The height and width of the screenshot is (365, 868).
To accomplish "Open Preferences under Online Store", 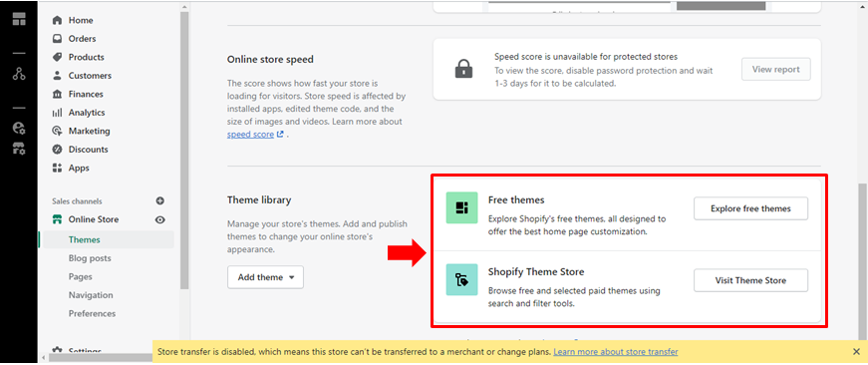I will pyautogui.click(x=92, y=313).
